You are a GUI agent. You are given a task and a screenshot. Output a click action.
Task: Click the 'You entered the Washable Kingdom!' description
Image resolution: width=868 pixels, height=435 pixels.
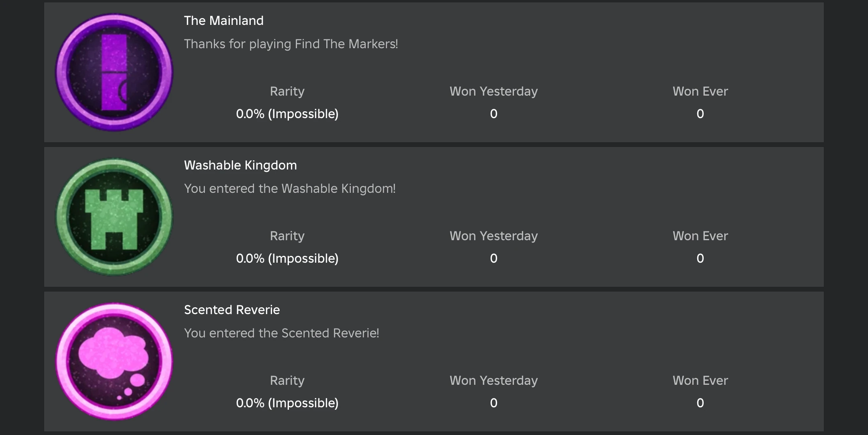click(290, 188)
